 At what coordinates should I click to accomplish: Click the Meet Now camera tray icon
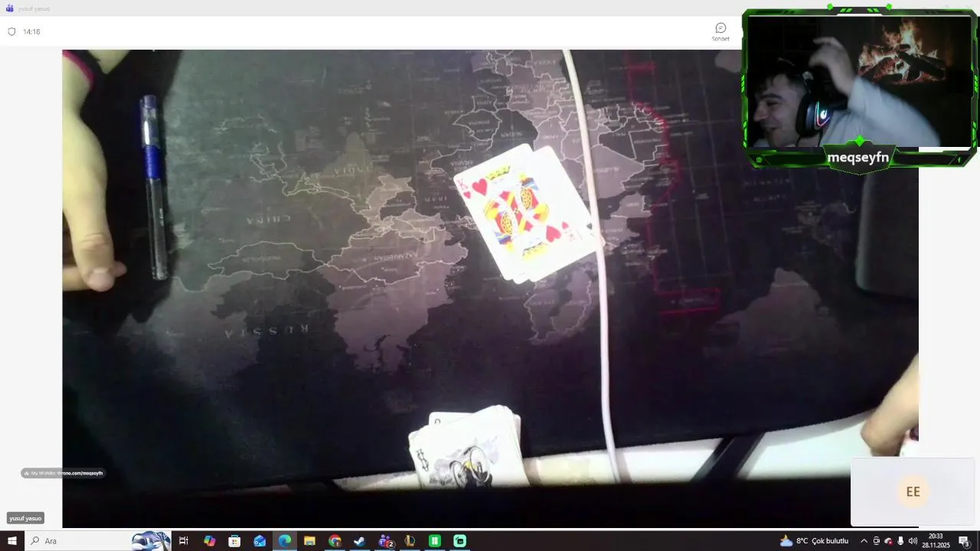click(877, 541)
